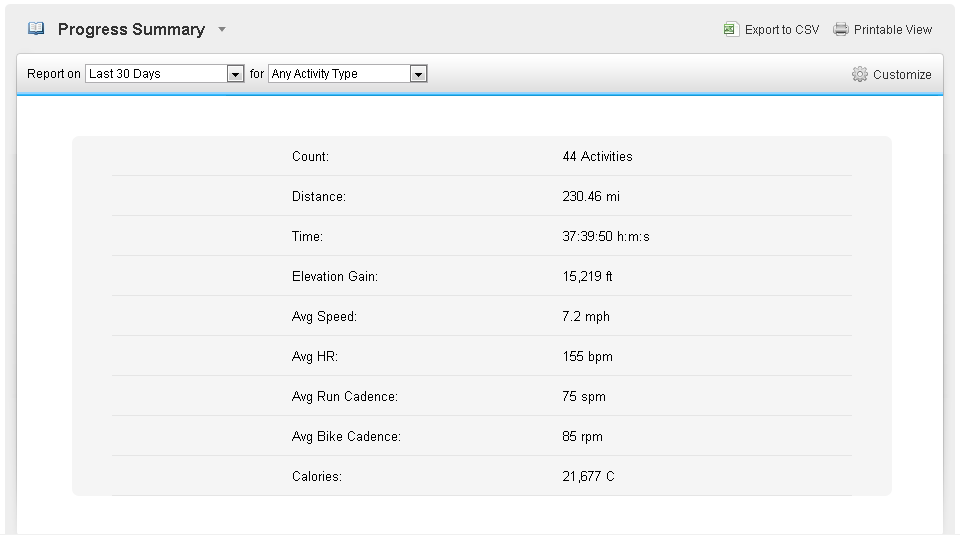Expand the Progress Summary title dropdown arrow
The image size is (960, 535).
coord(222,29)
